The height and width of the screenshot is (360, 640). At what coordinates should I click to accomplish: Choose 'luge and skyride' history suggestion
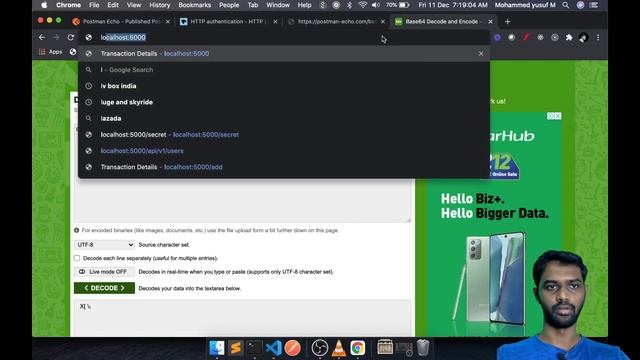tap(284, 102)
